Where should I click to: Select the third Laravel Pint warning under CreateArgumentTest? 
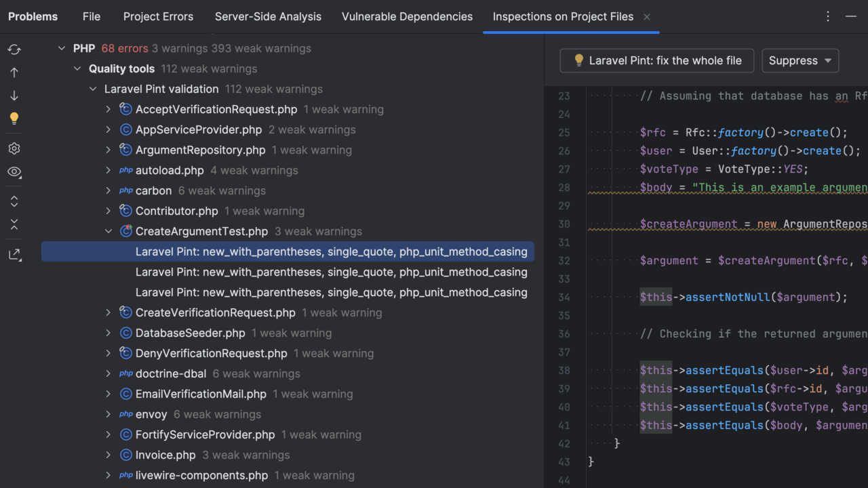[331, 292]
